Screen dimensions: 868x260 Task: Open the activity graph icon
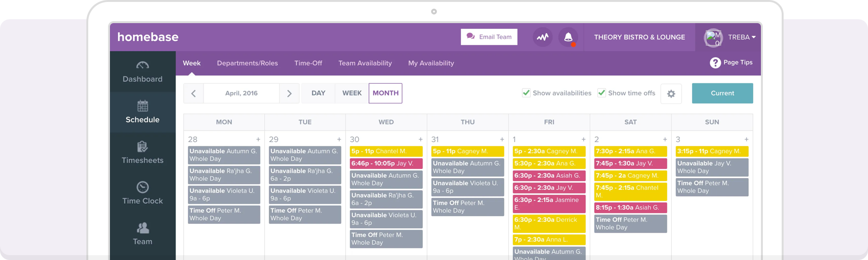point(542,37)
